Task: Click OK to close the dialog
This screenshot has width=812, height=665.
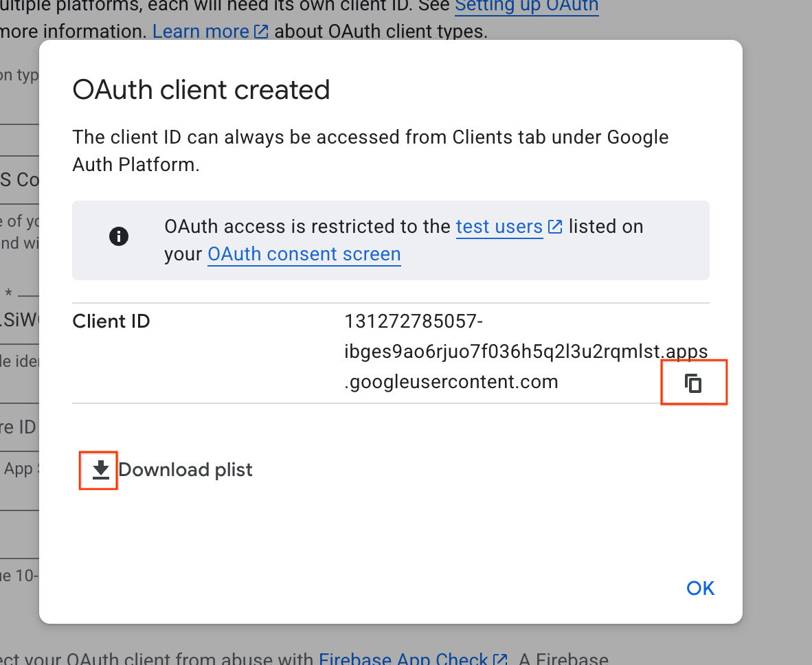Action: (x=699, y=588)
